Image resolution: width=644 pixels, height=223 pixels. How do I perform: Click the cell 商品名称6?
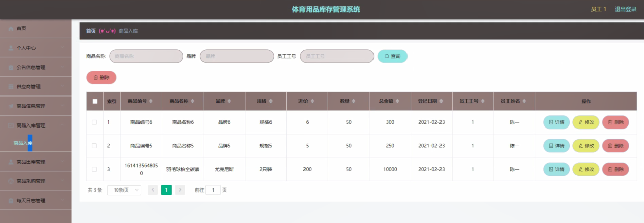pos(183,122)
